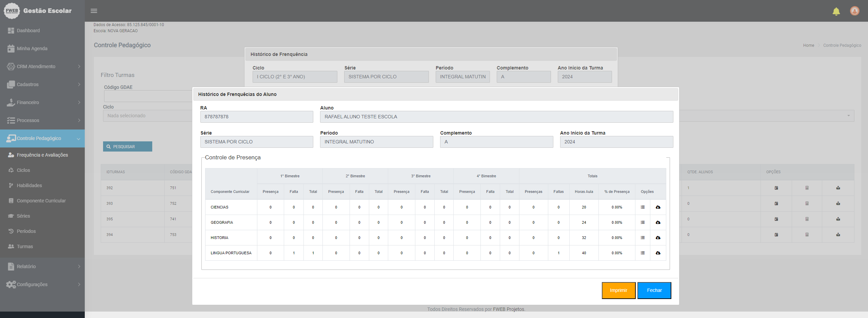Go to Turmas in sidebar
Screen dimensions: 868x318
[x=25, y=246]
